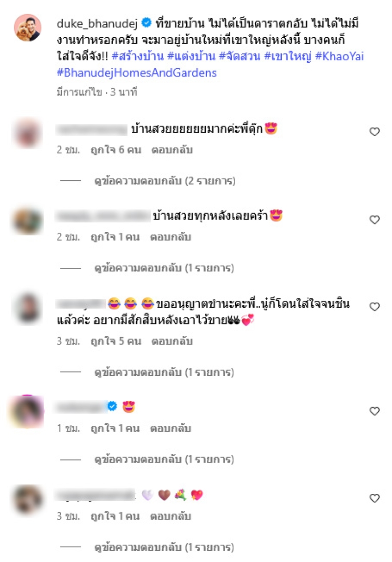Click verified badge on fourth commenter
The width and height of the screenshot is (392, 562).
[112, 406]
